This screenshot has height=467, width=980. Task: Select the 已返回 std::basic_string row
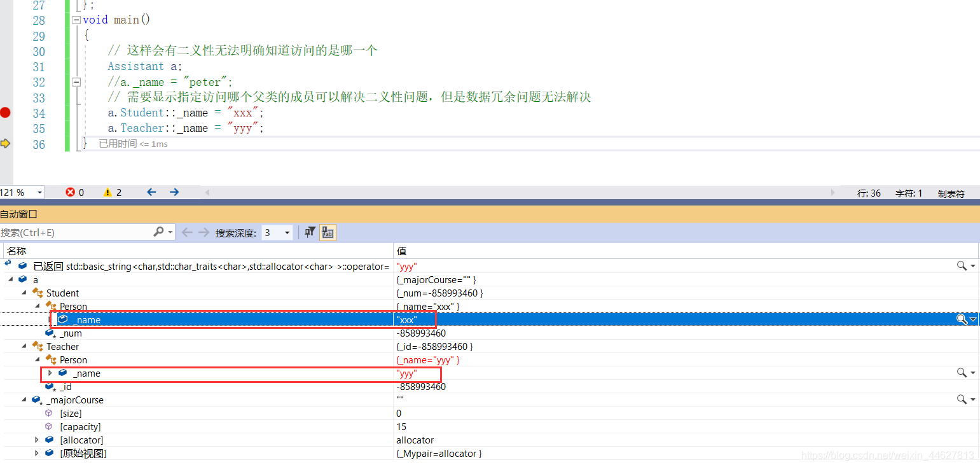[490, 266]
